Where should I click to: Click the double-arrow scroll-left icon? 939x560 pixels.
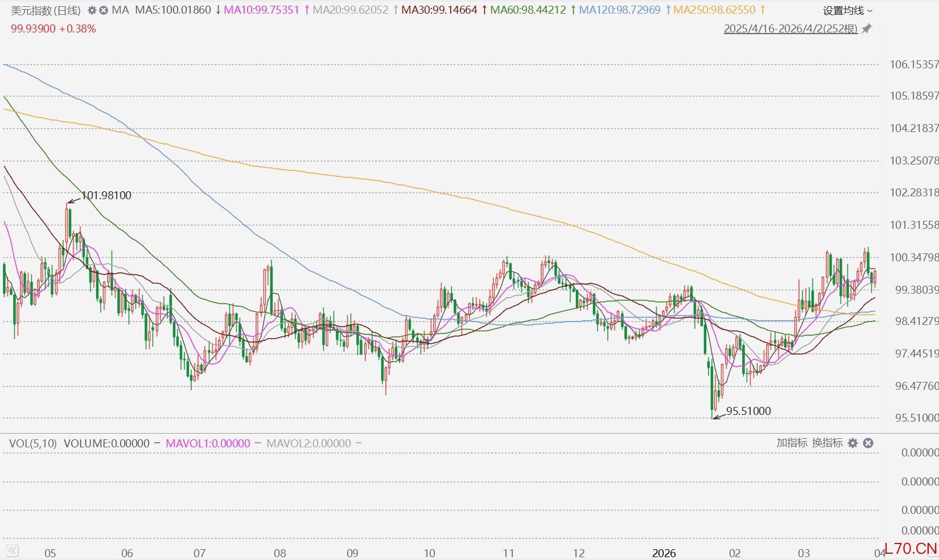(x=12, y=550)
